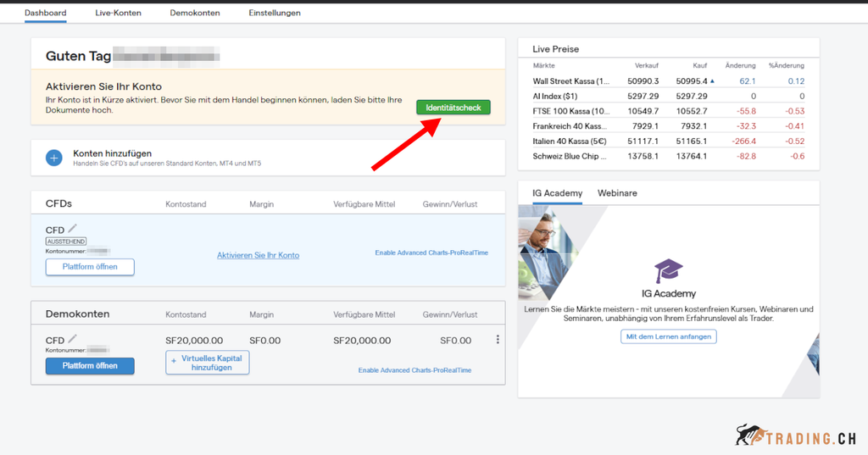868x455 pixels.
Task: Click Wall Street sell price 50990.3
Action: click(x=643, y=80)
